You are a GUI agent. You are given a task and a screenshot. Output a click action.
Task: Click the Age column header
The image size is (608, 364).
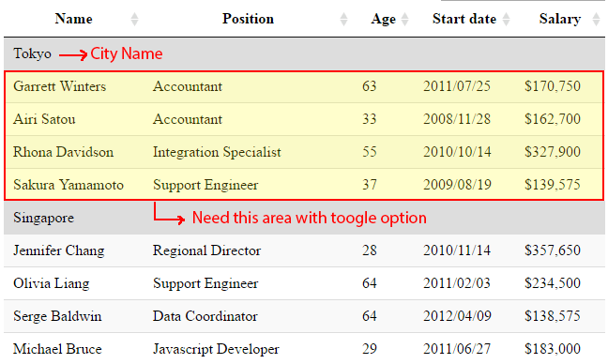coord(384,19)
